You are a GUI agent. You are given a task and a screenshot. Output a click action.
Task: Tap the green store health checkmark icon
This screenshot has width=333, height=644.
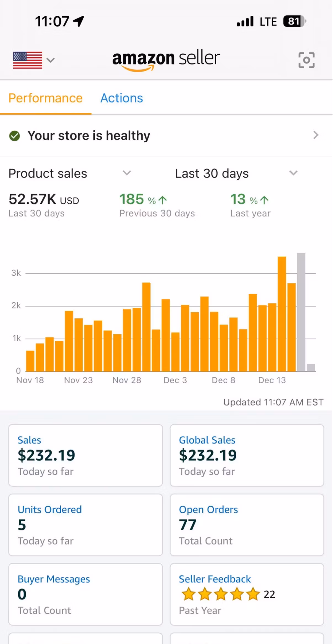click(x=15, y=136)
